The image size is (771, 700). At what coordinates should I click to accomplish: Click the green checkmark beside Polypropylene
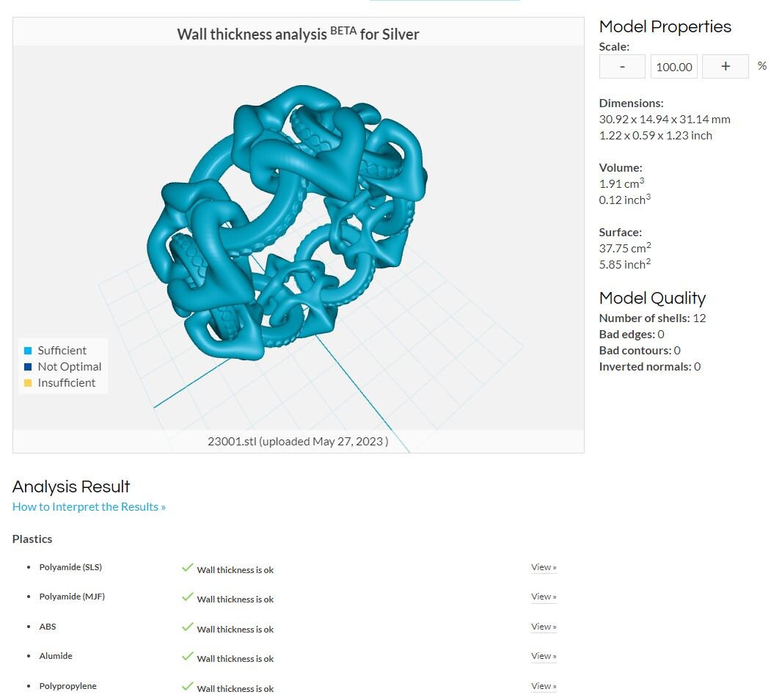(x=187, y=686)
